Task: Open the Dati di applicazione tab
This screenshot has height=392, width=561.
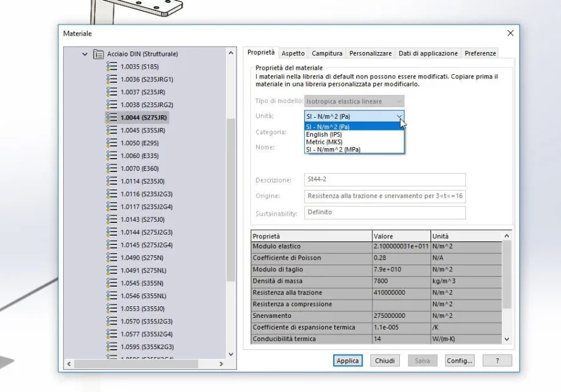Action: [x=428, y=53]
